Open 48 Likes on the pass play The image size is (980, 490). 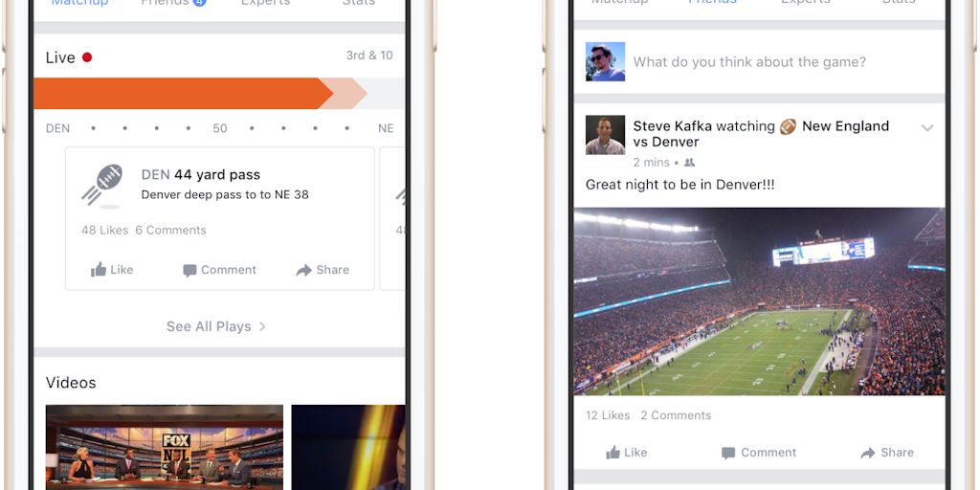click(104, 230)
